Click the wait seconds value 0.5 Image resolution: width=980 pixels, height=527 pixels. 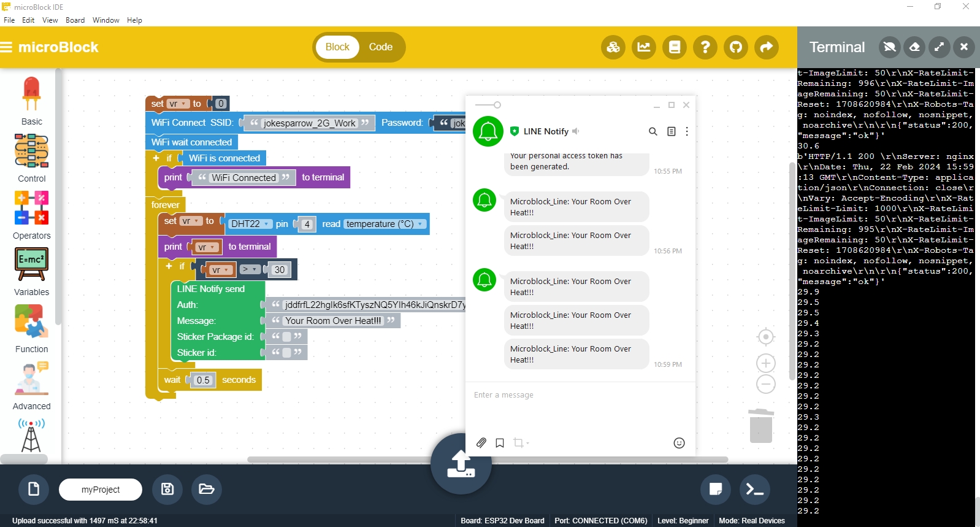click(203, 380)
